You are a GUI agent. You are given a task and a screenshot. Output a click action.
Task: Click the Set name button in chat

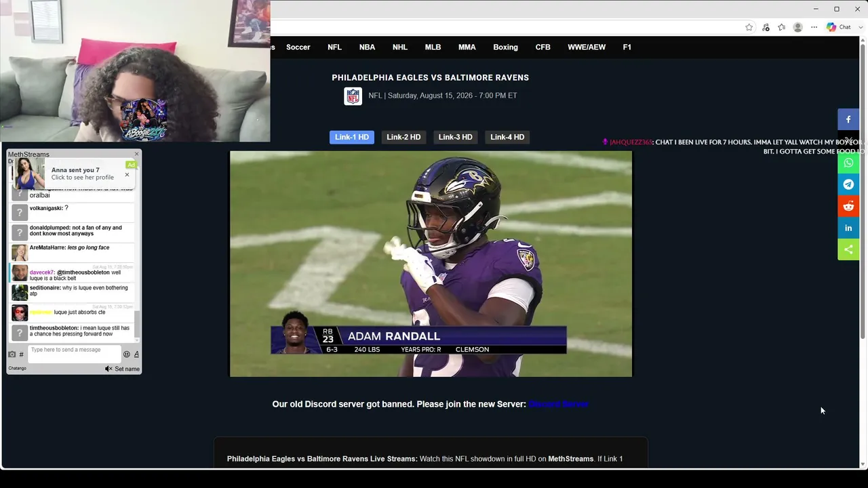(x=127, y=369)
